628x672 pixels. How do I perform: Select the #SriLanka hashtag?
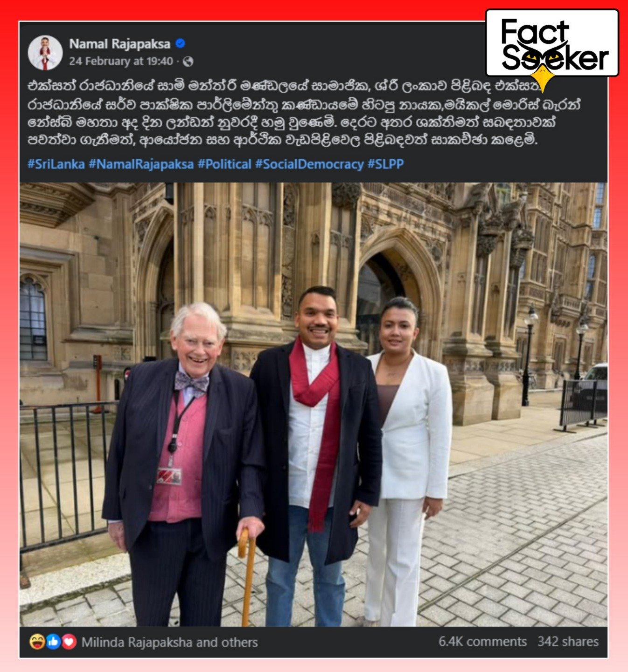tap(56, 164)
